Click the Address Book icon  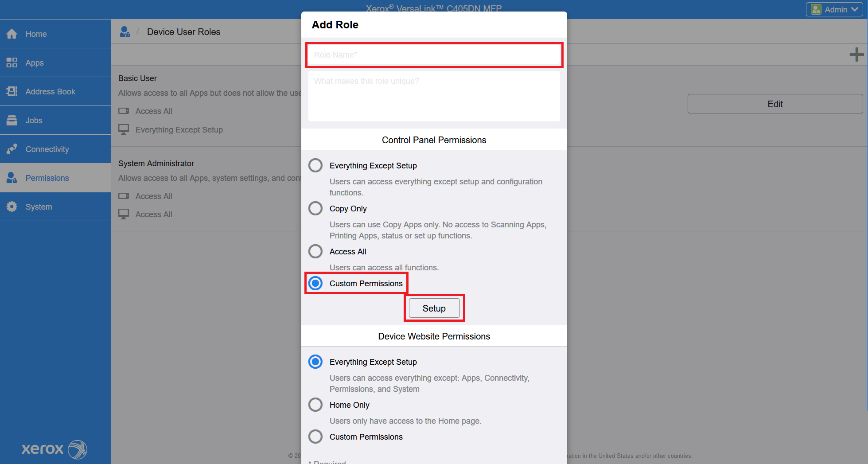tap(12, 92)
